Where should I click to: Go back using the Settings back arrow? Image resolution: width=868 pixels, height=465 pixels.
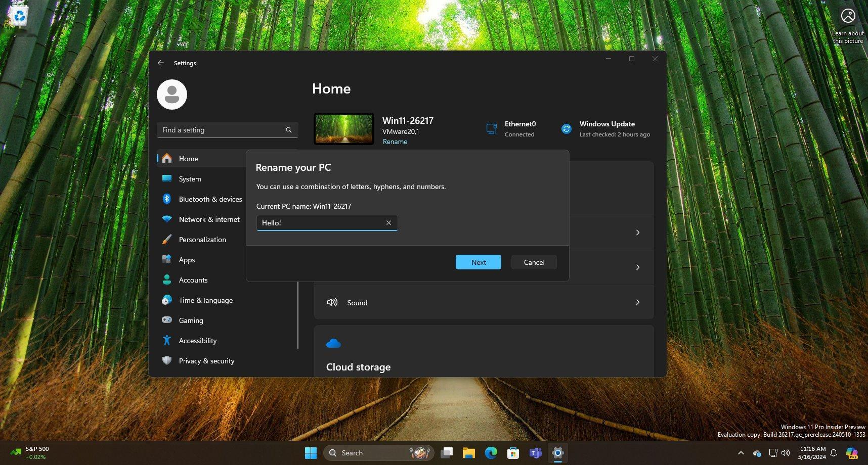click(161, 63)
